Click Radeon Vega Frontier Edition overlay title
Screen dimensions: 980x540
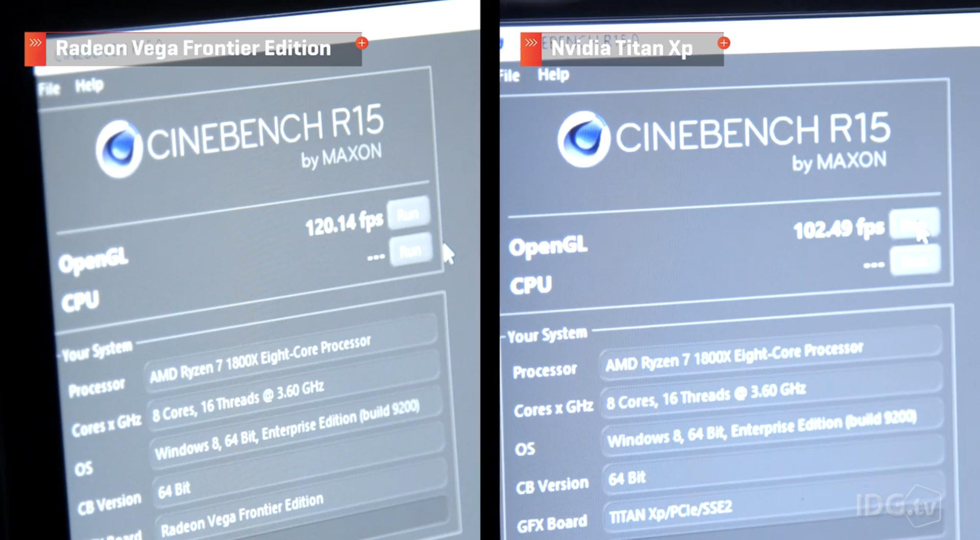[x=193, y=49]
